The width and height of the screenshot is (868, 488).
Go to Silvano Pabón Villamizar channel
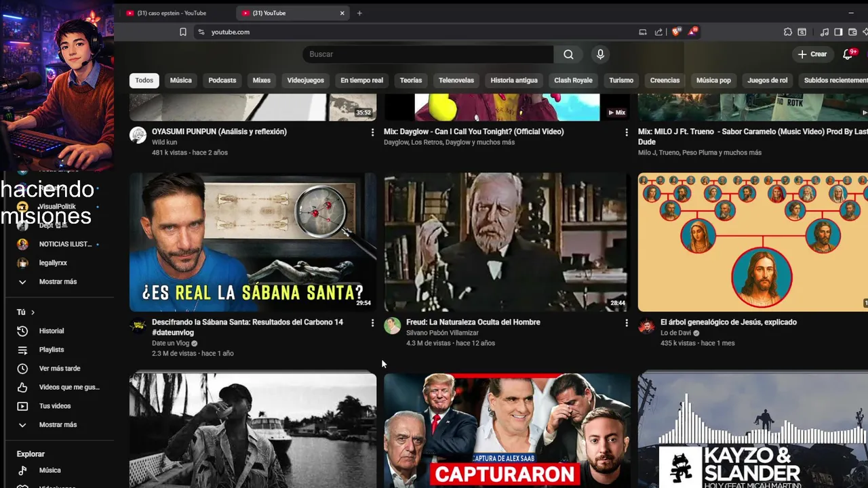tap(442, 333)
